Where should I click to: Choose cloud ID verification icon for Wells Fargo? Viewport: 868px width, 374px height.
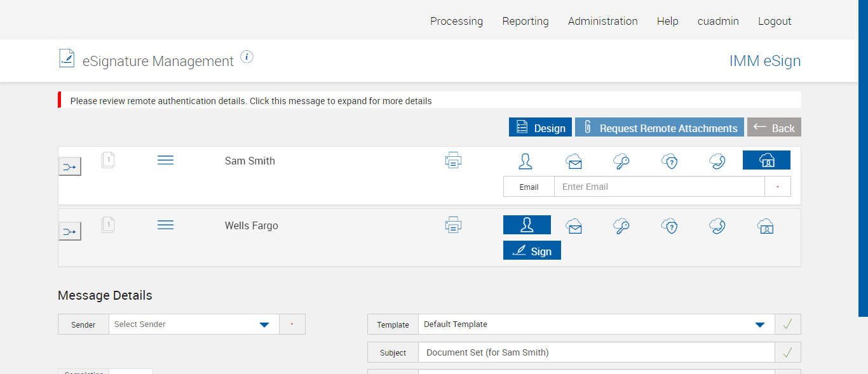(x=766, y=225)
